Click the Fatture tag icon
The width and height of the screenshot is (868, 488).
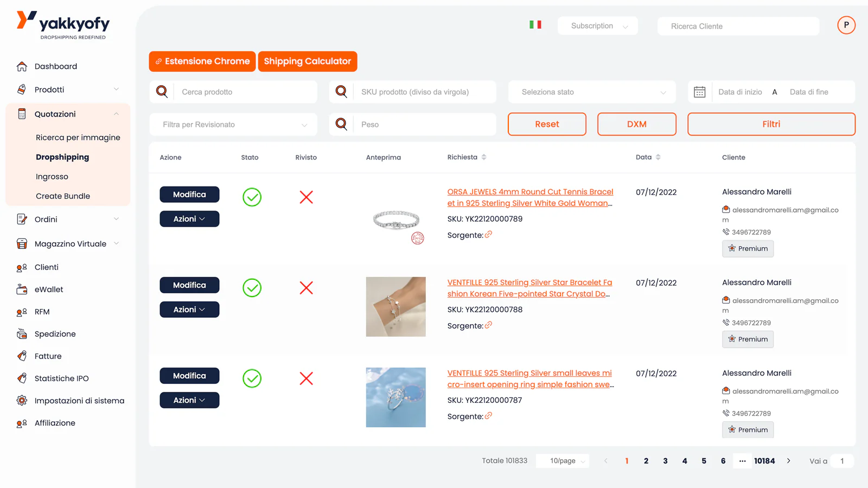point(22,356)
